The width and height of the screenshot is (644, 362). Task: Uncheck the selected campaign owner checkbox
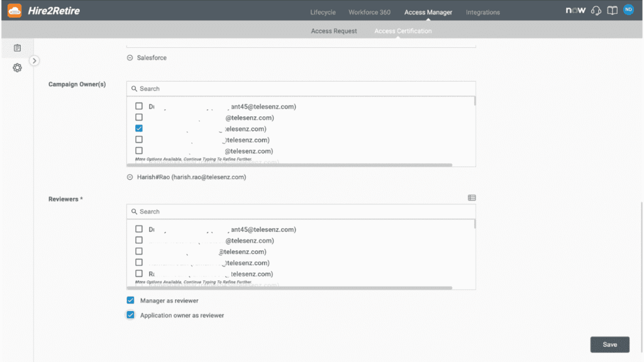[139, 128]
